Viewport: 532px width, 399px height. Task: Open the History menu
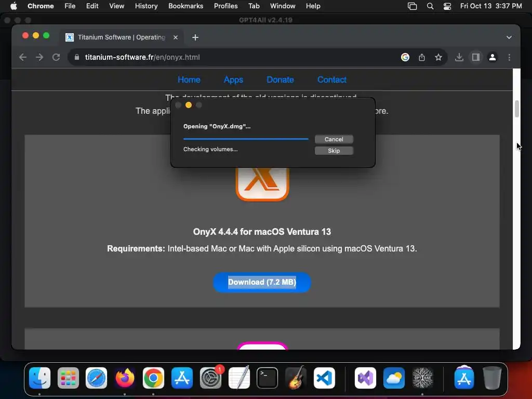(146, 6)
